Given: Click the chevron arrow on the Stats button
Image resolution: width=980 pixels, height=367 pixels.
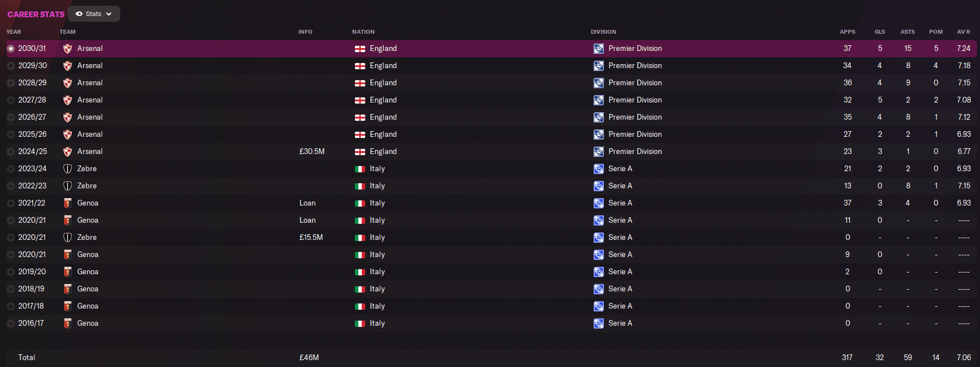Looking at the screenshot, I should click(109, 14).
